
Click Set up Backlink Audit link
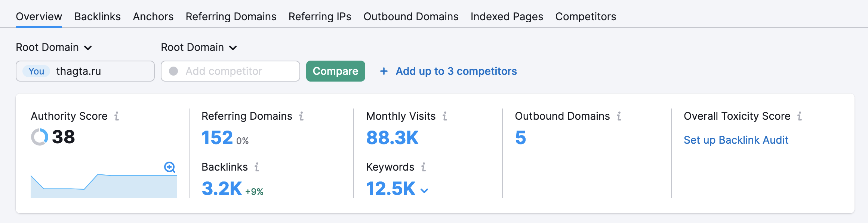pos(736,140)
